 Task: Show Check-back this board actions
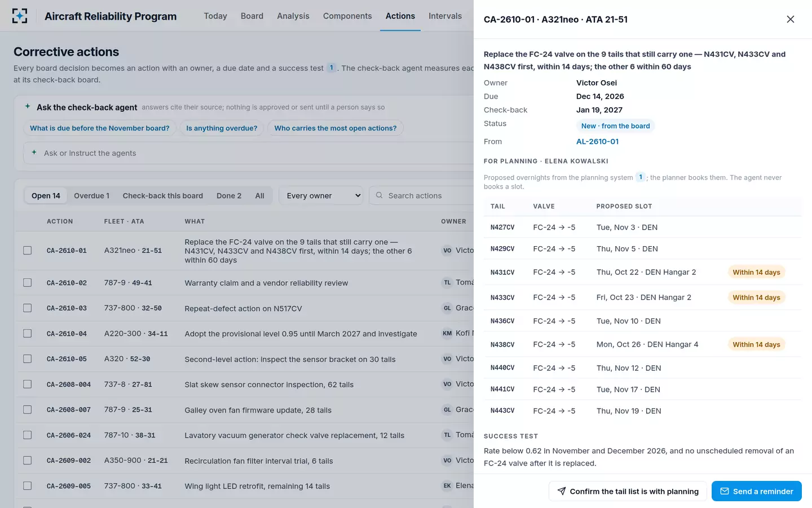point(163,196)
